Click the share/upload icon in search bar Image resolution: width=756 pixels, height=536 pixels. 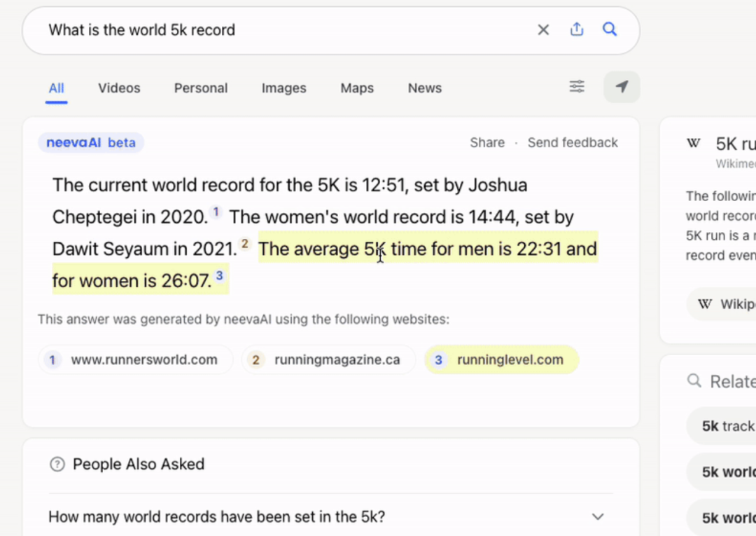point(577,29)
